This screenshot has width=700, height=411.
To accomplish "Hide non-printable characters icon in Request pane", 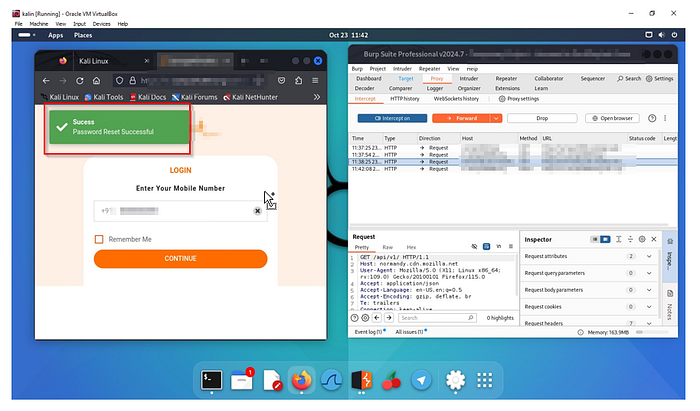I will tap(474, 246).
